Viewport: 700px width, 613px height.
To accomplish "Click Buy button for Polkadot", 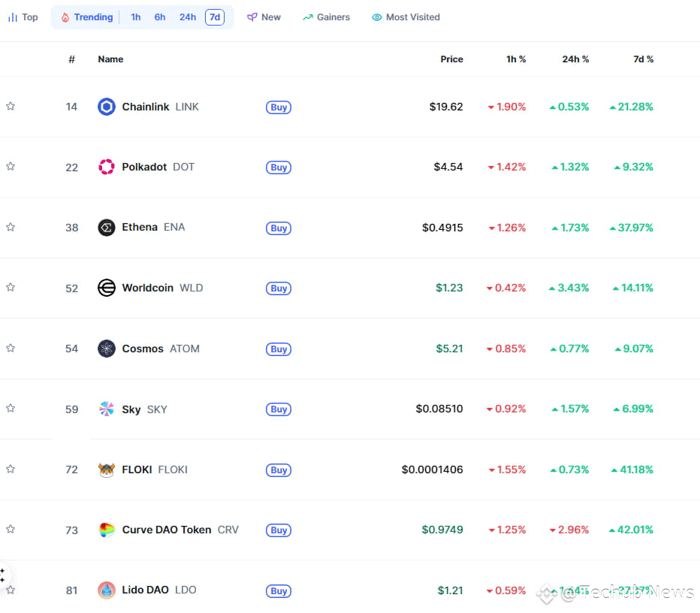I will pos(279,168).
